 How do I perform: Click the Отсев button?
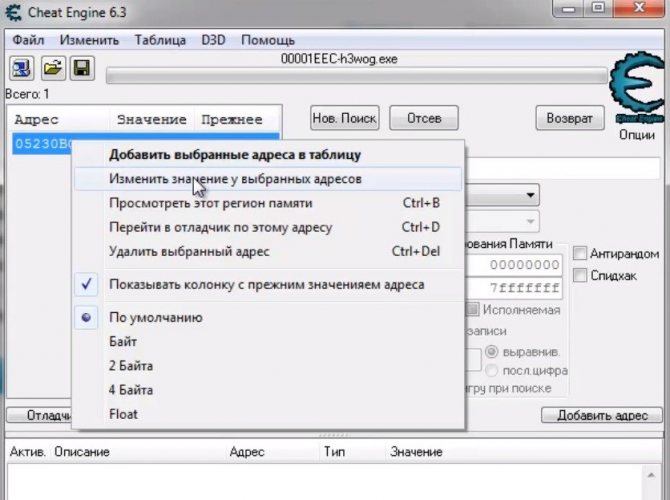[424, 118]
